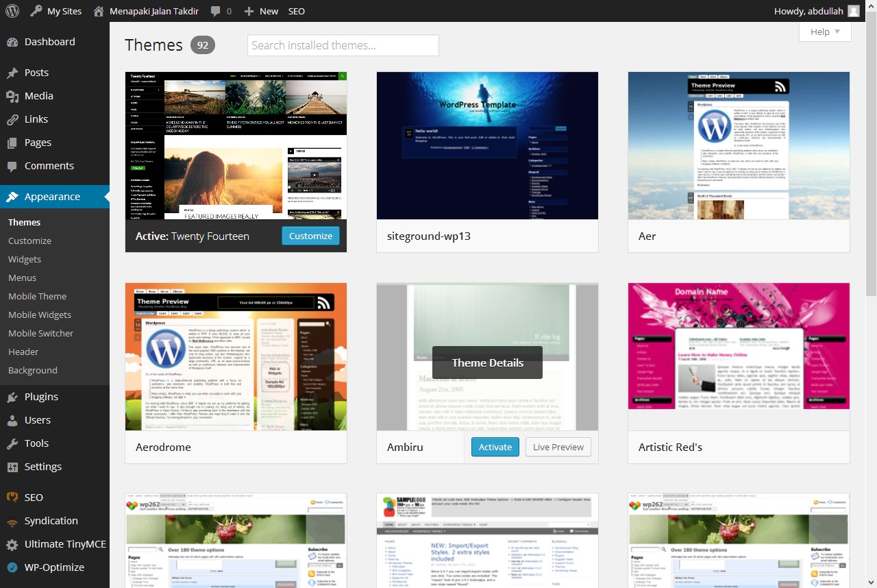Click the Media icon in sidebar
The width and height of the screenshot is (877, 588).
click(x=12, y=96)
